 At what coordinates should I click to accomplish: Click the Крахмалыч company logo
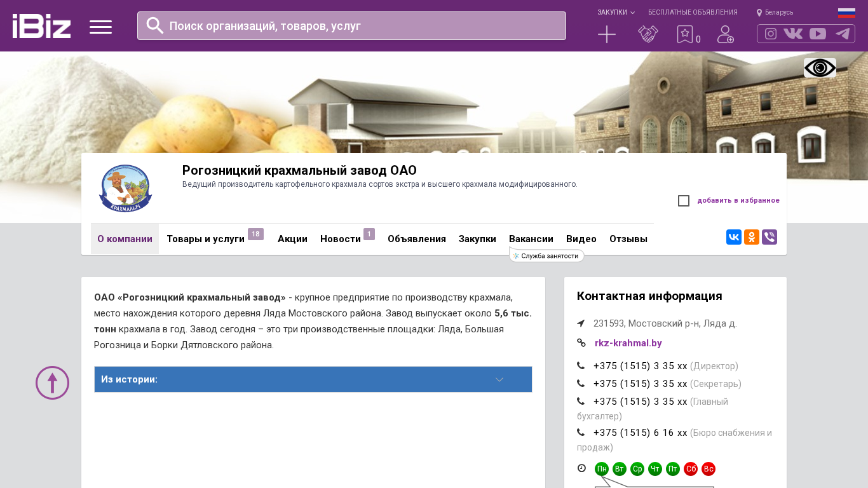click(x=126, y=188)
